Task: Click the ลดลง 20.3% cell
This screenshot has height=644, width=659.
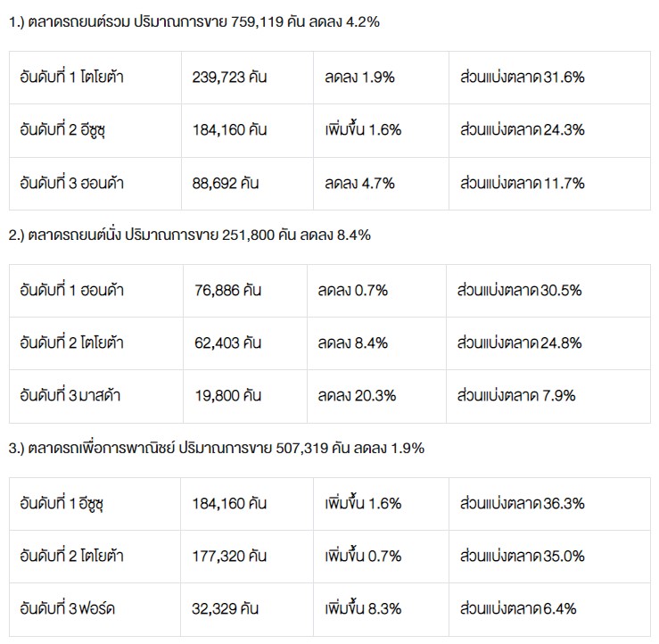Action: [357, 396]
